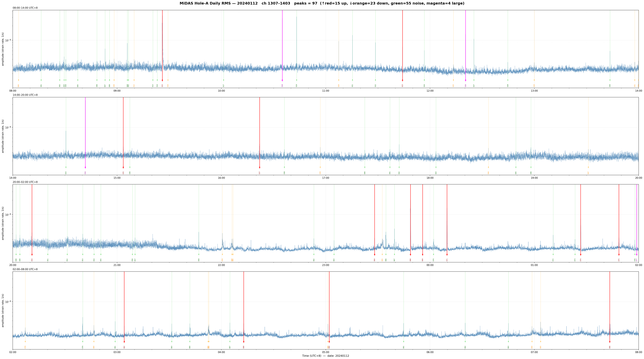Click the '14:00–20:00 UTC+8' panel title

(25, 95)
